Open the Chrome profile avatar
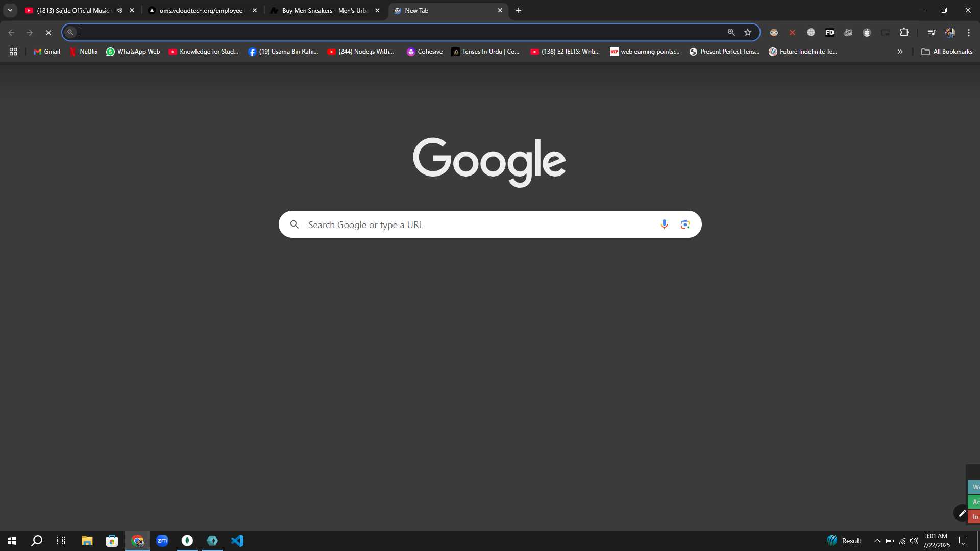The height and width of the screenshot is (551, 980). tap(950, 32)
